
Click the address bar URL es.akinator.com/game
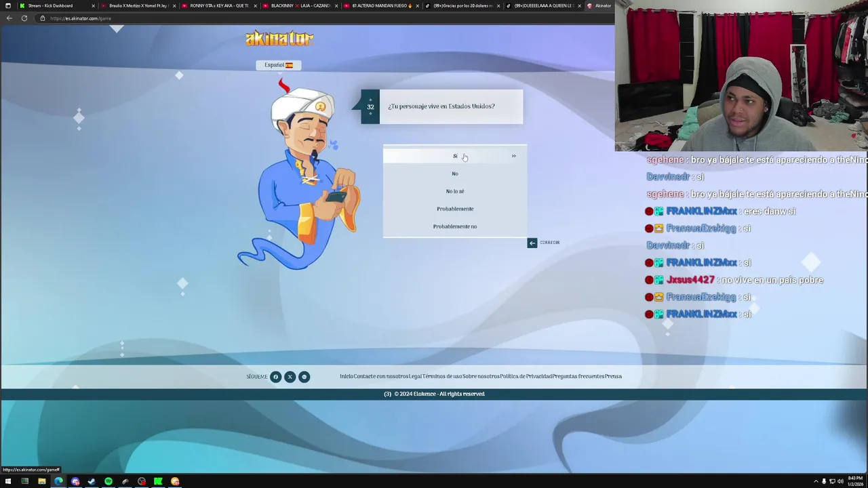(81, 18)
